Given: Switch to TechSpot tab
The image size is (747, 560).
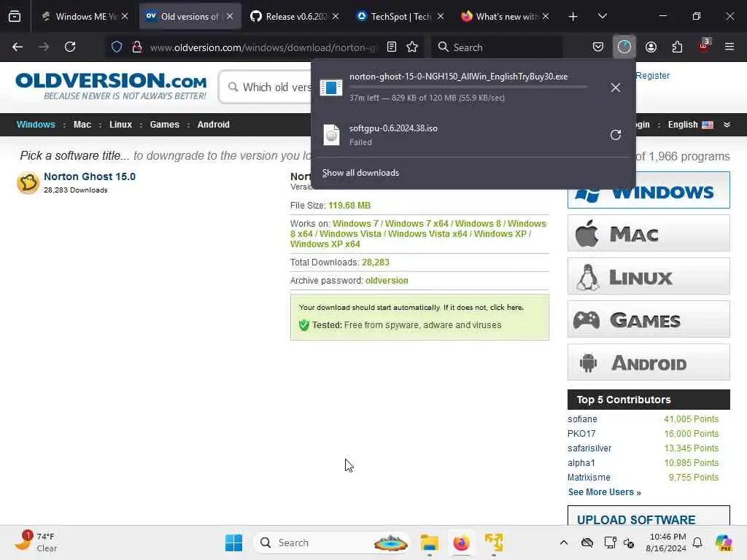Looking at the screenshot, I should [400, 17].
